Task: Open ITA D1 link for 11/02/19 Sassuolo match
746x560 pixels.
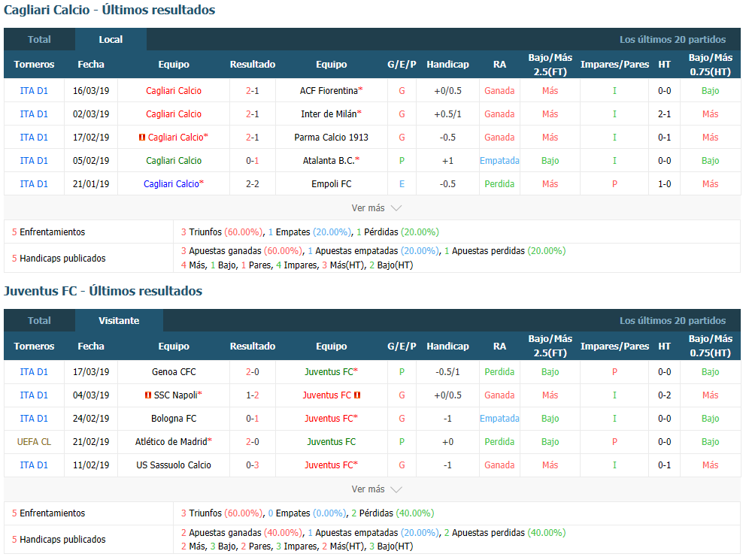Action: coord(34,465)
